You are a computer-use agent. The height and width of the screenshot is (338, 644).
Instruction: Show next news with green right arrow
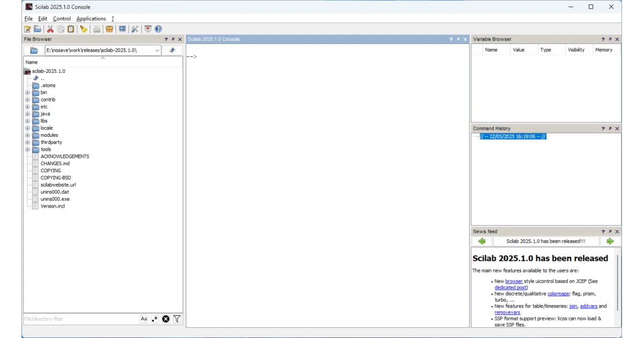[x=610, y=241]
